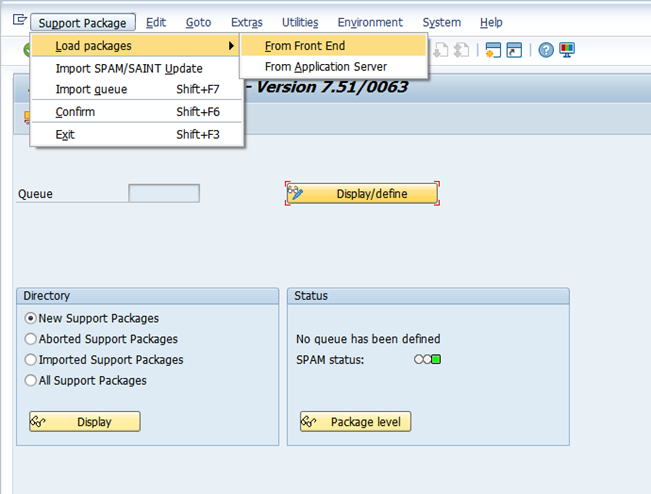651x494 pixels.
Task: Click the 'No queue has been defined' text
Action: (x=368, y=339)
